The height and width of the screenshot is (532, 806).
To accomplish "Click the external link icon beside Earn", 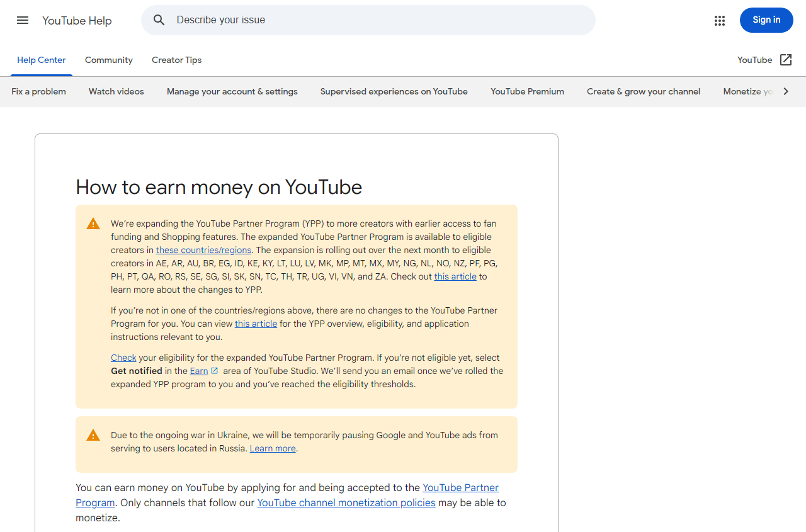I will pos(215,371).
